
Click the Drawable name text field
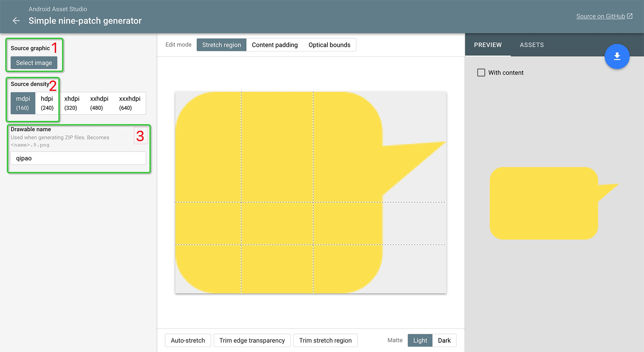78,158
